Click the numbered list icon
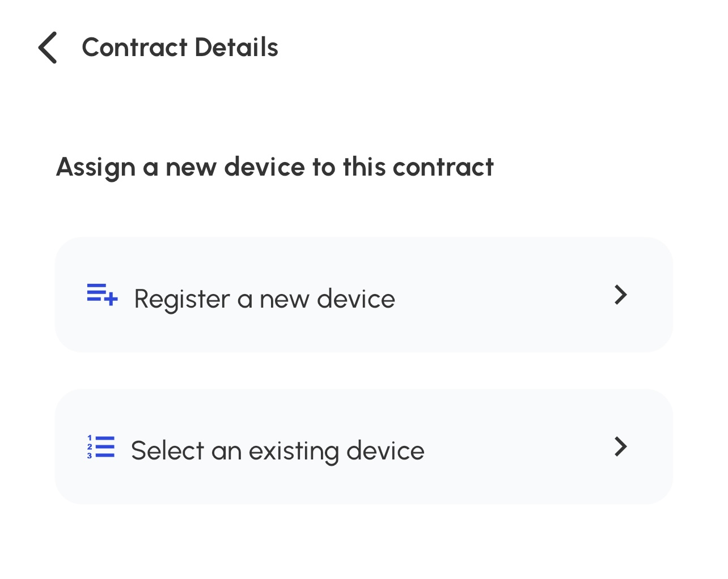 (101, 447)
